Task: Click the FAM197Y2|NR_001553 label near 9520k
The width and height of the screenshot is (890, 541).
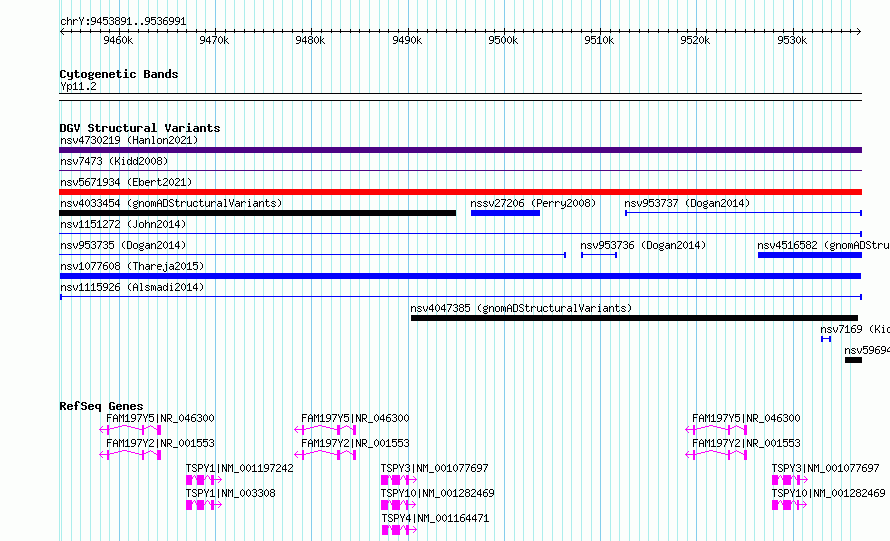Action: 746,443
